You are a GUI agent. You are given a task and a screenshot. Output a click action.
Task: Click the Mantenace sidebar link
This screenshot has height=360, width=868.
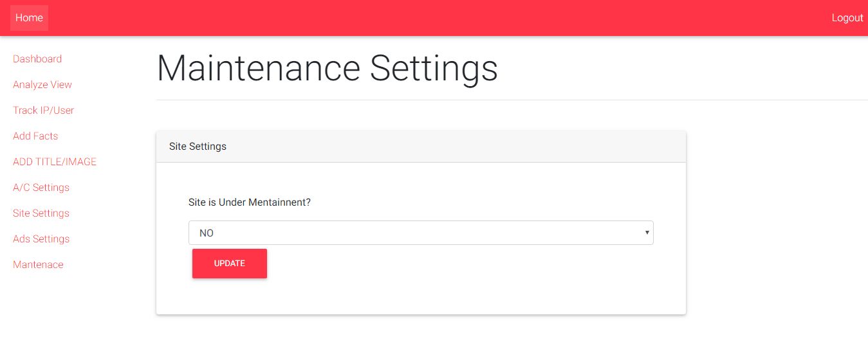coord(38,265)
